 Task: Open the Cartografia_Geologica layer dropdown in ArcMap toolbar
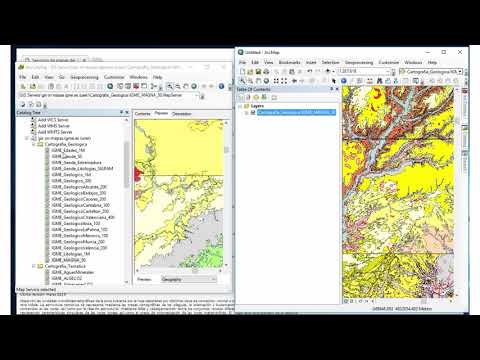[460, 71]
